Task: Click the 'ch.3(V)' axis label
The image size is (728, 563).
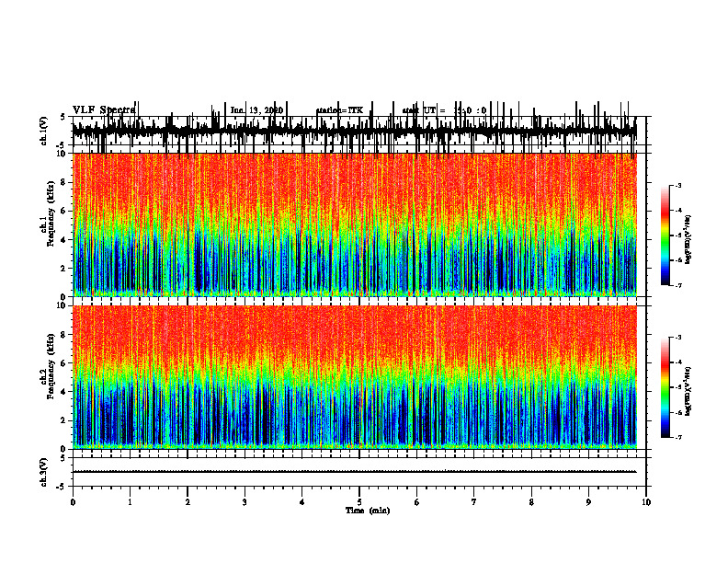Action: (x=44, y=472)
